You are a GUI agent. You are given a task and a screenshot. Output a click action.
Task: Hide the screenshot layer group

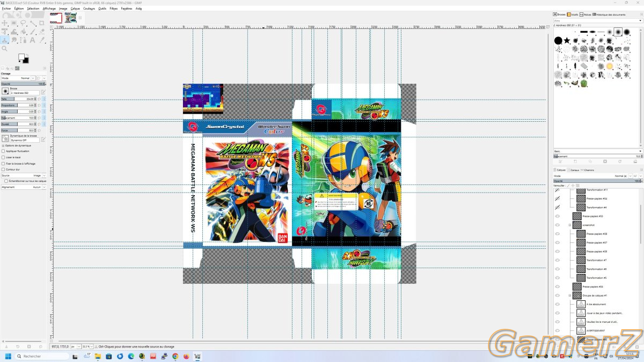557,225
